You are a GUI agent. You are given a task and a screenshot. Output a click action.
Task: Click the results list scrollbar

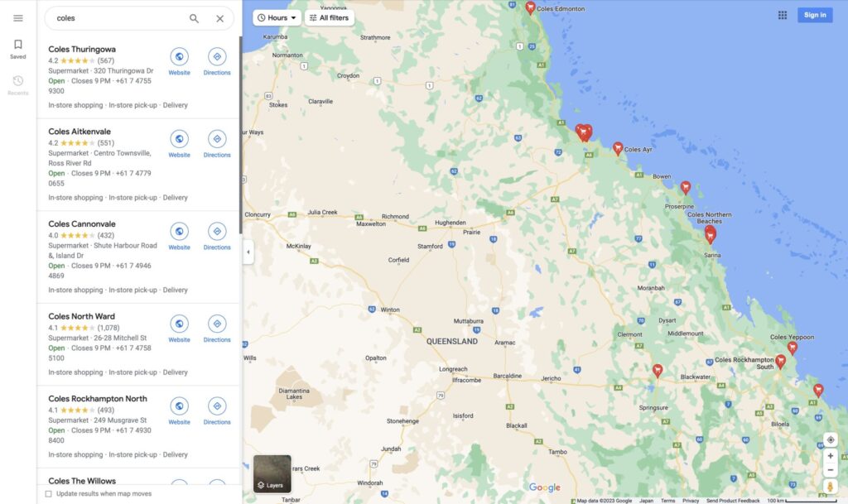click(x=241, y=135)
